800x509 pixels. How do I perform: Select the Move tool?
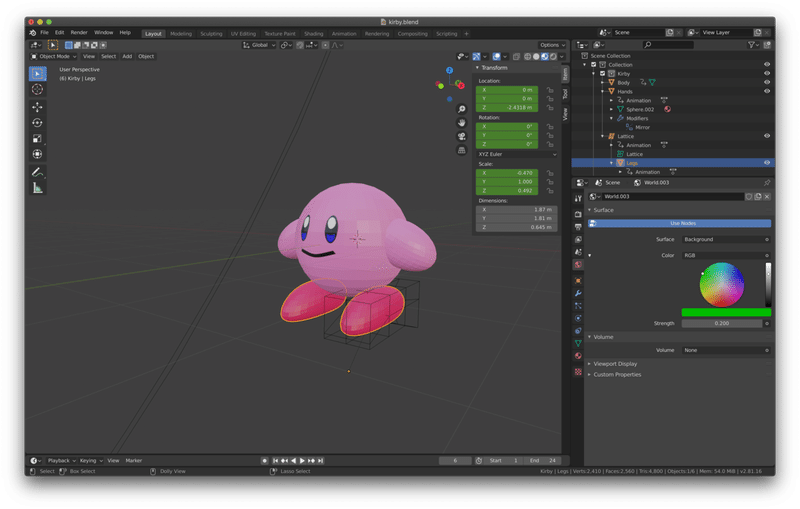click(x=38, y=107)
